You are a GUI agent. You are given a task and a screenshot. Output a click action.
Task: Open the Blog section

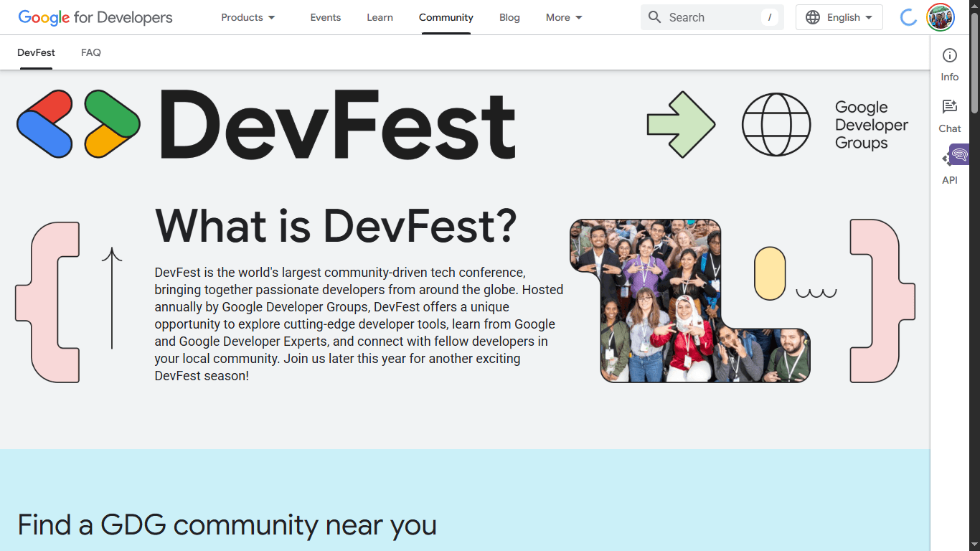click(x=509, y=17)
